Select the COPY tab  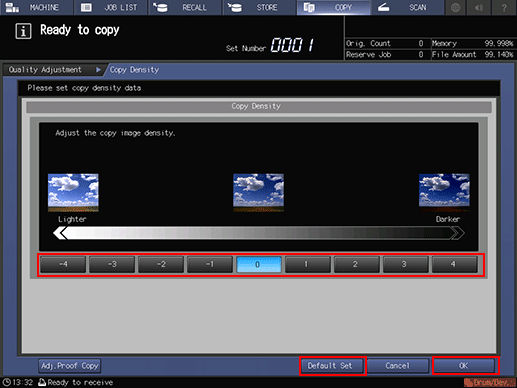334,7
